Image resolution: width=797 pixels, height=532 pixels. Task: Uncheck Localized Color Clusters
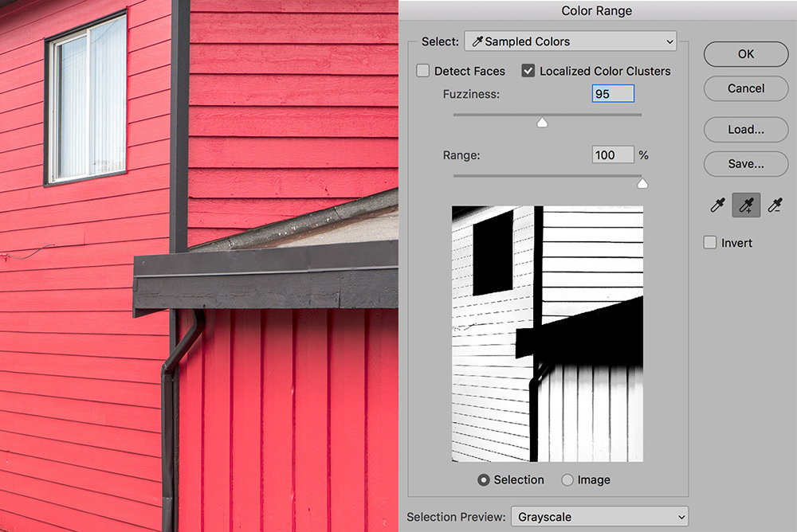[528, 71]
